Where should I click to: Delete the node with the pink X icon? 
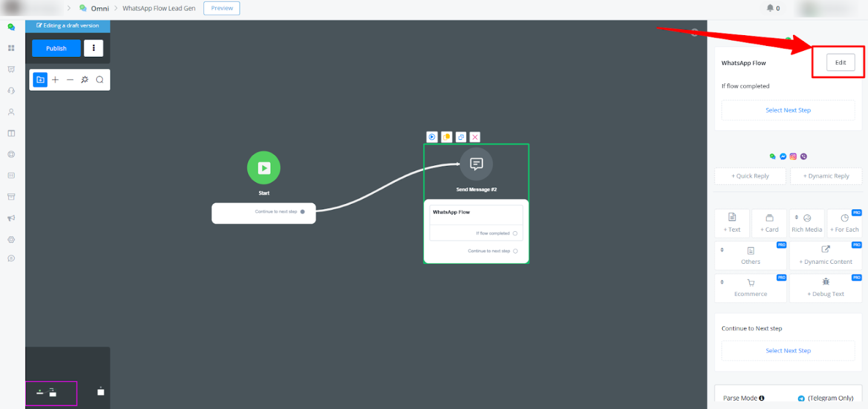[x=475, y=137]
